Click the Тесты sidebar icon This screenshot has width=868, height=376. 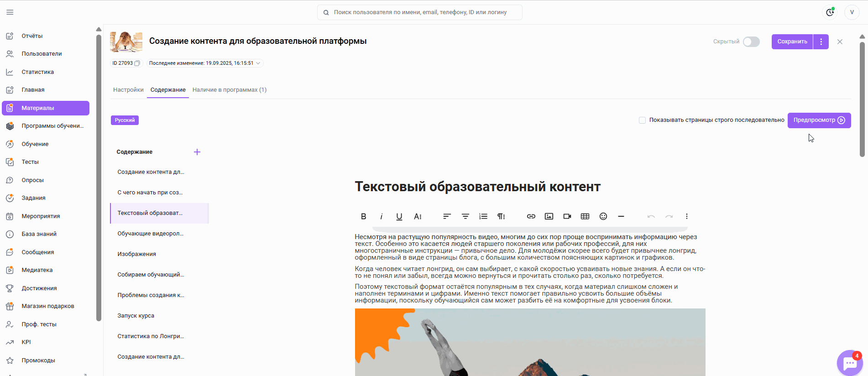10,162
